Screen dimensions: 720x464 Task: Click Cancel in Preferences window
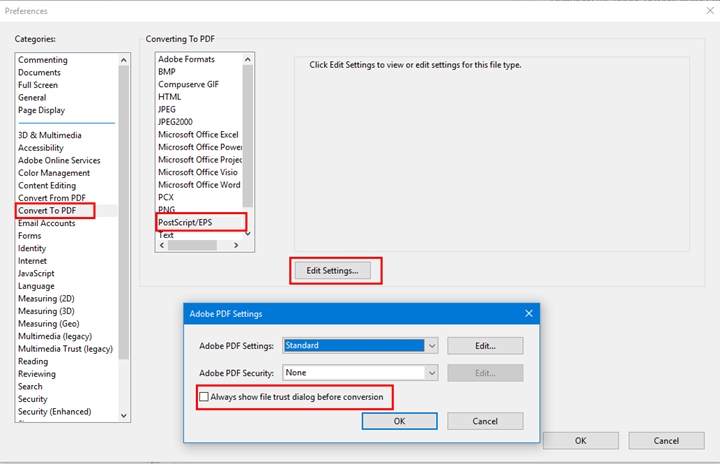click(x=666, y=441)
